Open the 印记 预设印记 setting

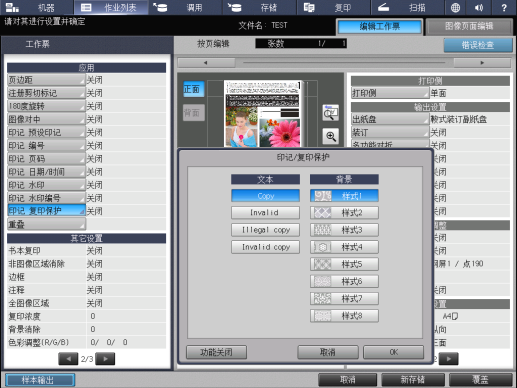(46, 133)
